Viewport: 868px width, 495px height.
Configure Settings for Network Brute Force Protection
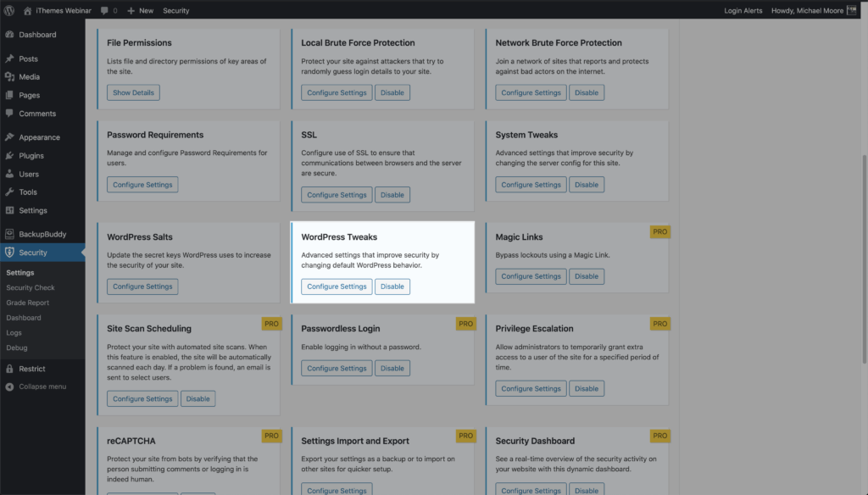[x=531, y=92]
